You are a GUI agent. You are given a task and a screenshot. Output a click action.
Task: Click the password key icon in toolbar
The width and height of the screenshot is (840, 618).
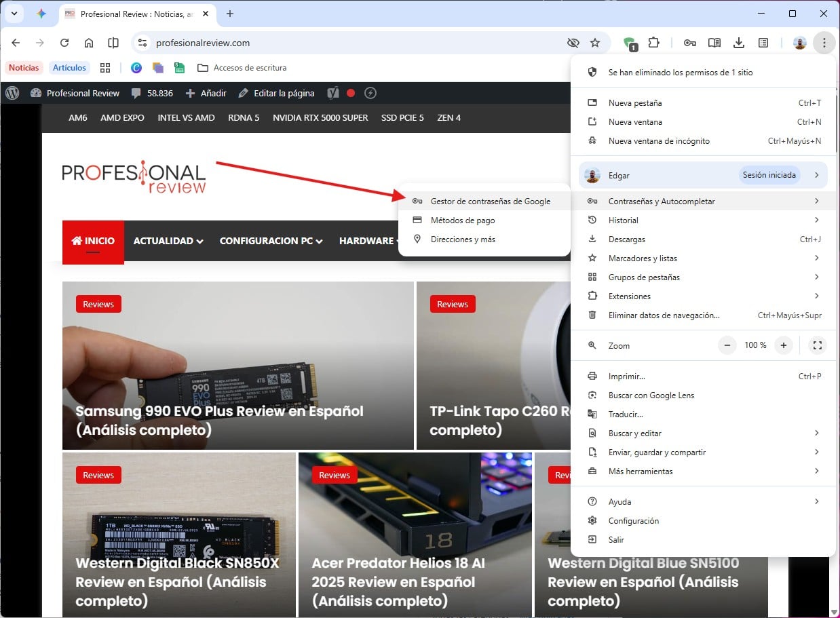pos(690,43)
